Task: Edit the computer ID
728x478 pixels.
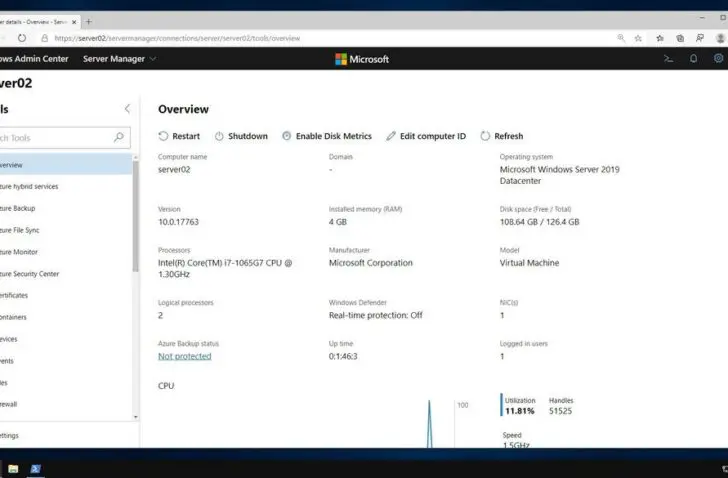Action: [x=426, y=136]
